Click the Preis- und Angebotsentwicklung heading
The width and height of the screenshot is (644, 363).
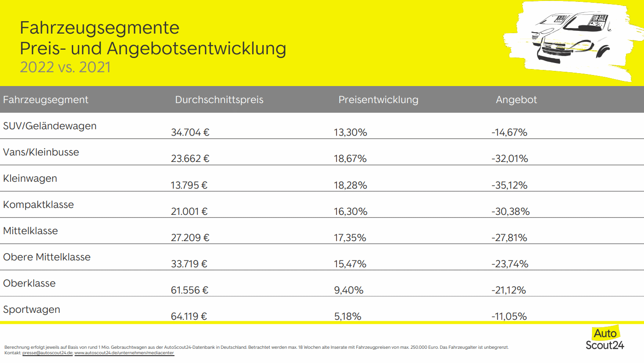[153, 49]
